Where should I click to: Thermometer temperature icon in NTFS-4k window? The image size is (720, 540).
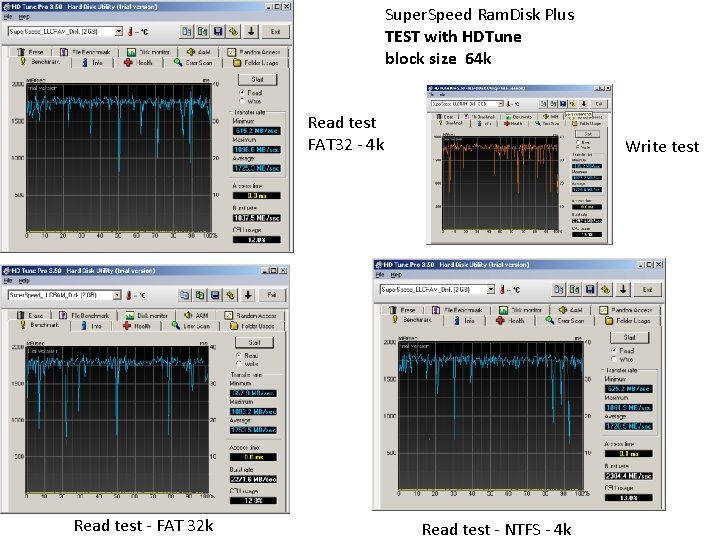[x=502, y=289]
